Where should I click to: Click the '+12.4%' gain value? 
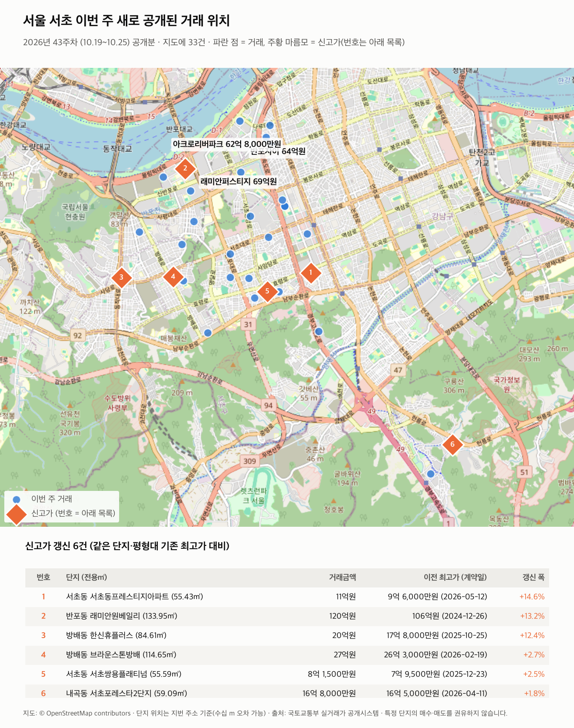click(532, 636)
